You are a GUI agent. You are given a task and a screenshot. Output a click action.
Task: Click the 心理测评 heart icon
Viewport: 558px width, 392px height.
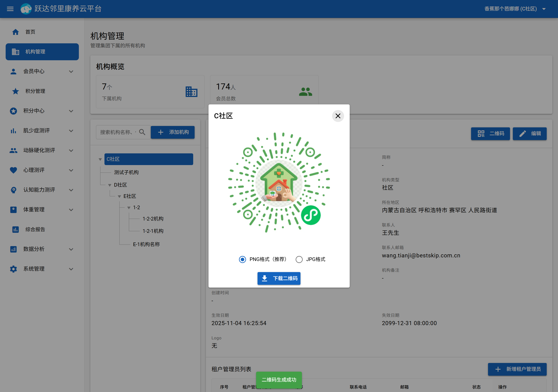tap(13, 170)
